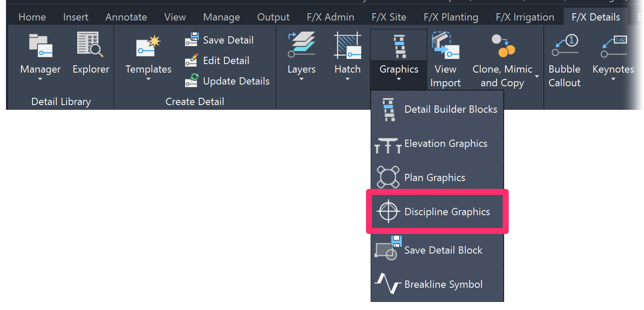The width and height of the screenshot is (644, 310).
Task: Switch to the View ribbon tab
Action: (x=175, y=17)
